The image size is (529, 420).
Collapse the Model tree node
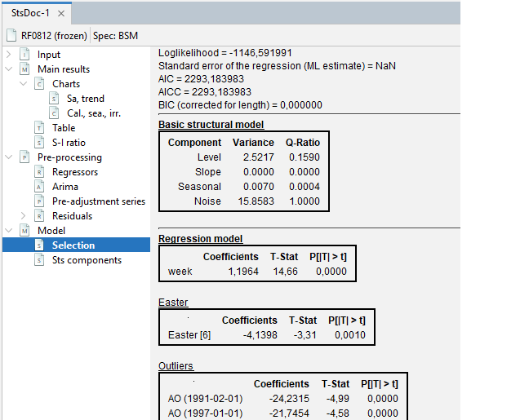[x=8, y=231]
